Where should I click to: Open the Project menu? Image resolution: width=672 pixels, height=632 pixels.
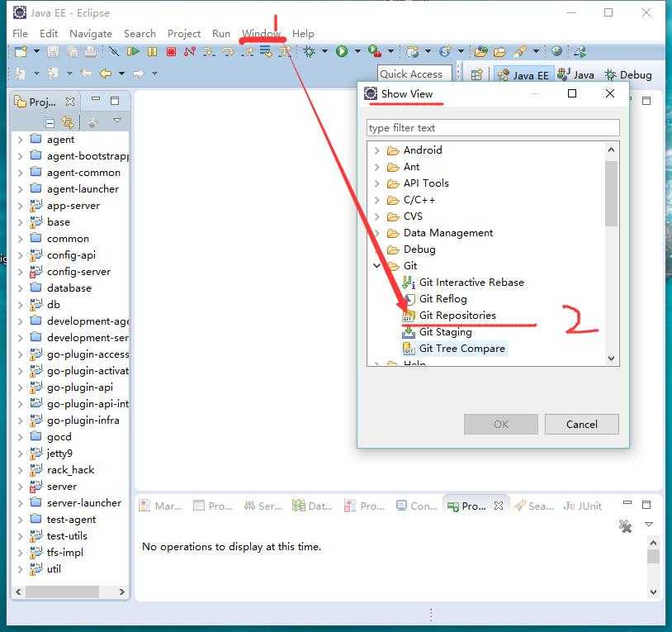[184, 33]
